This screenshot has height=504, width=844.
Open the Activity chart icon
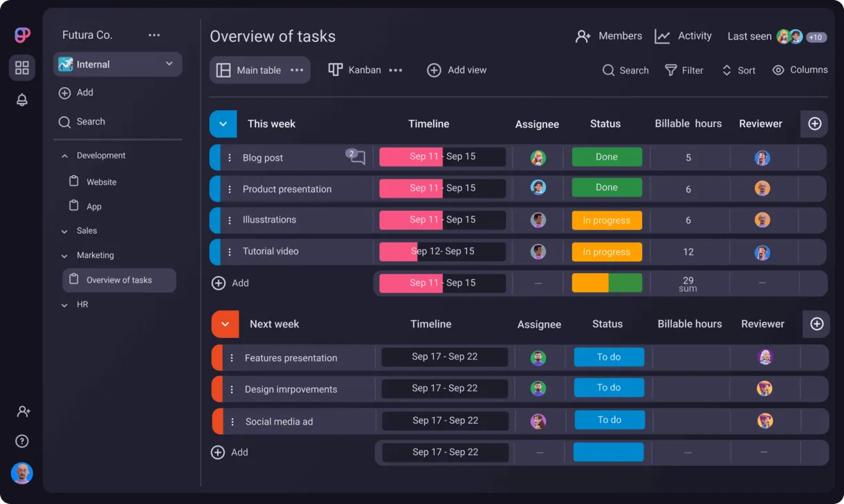tap(662, 37)
